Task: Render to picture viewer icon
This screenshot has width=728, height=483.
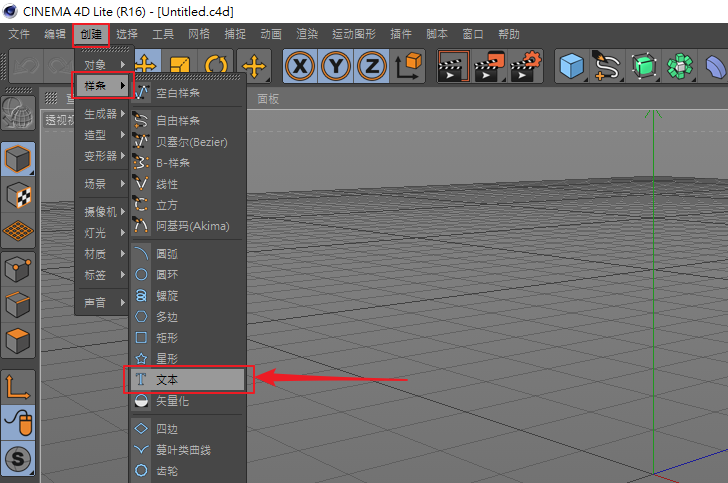Action: 489,66
